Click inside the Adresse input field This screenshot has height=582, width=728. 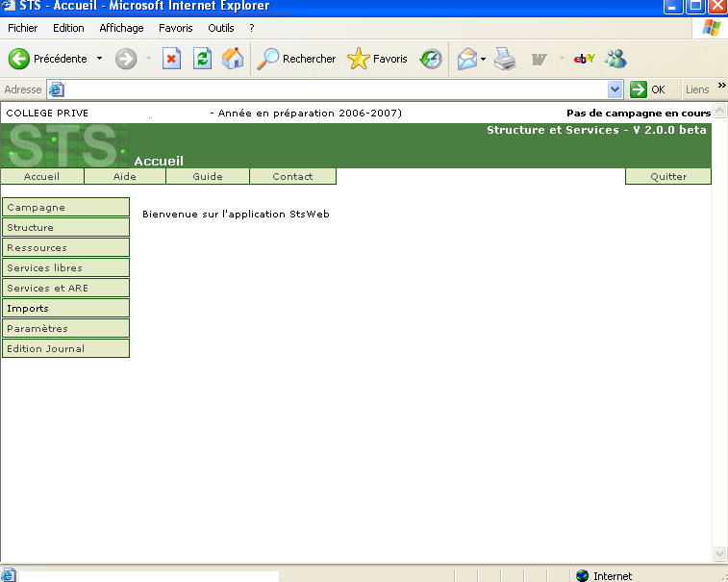click(335, 89)
